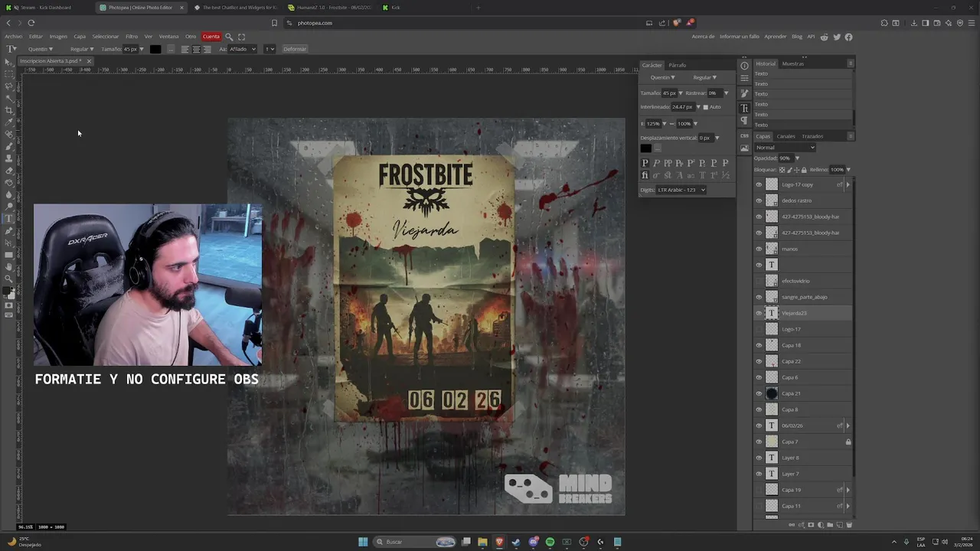Open the blend mode Normal dropdown
This screenshot has width=980, height=551.
click(x=786, y=148)
